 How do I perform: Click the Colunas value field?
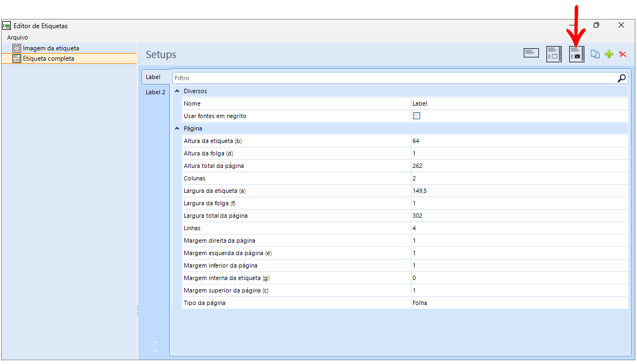[519, 178]
